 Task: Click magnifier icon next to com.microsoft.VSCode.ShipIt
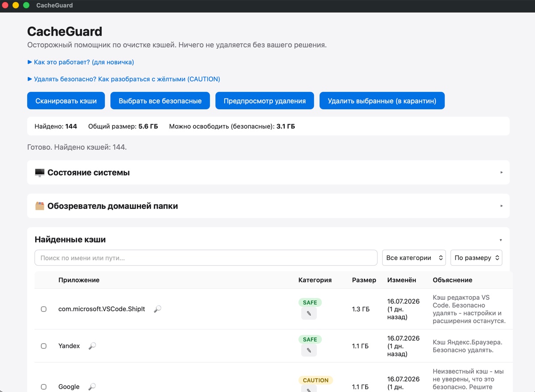pyautogui.click(x=157, y=309)
